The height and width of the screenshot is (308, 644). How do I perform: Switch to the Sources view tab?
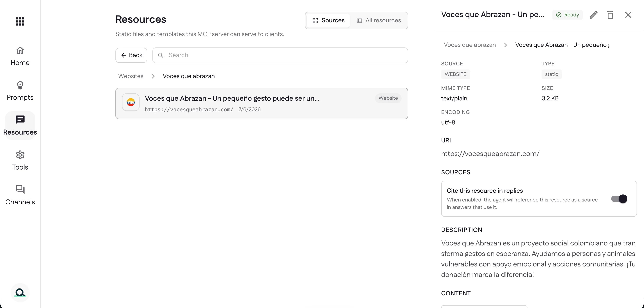click(x=329, y=21)
